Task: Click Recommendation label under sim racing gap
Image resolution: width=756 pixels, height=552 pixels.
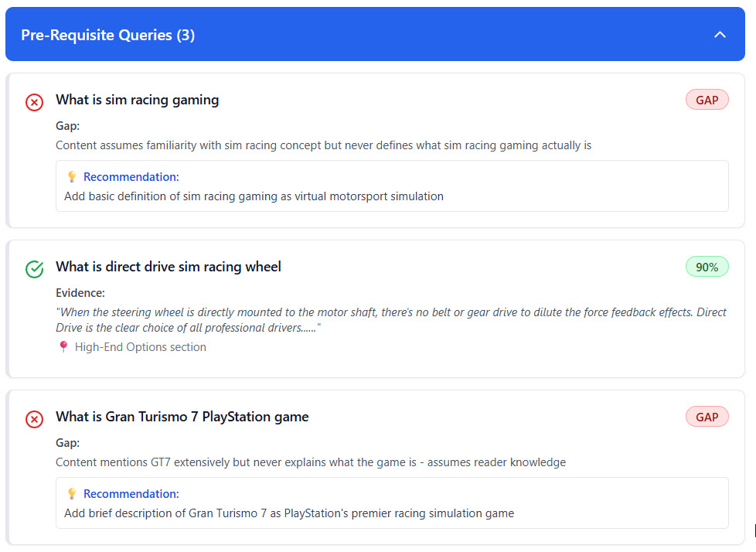Action: point(131,177)
